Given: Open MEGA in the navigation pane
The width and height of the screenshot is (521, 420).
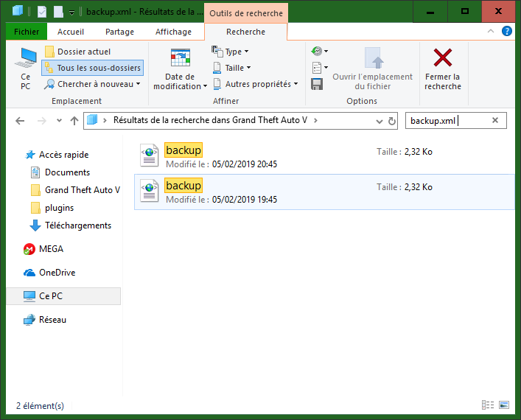Looking at the screenshot, I should [43, 249].
